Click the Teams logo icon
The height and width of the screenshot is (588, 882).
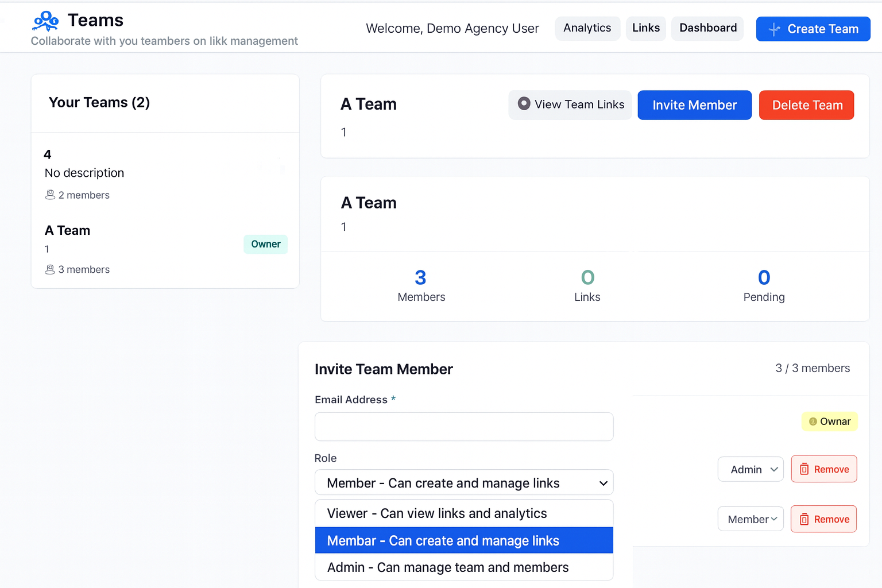click(46, 21)
